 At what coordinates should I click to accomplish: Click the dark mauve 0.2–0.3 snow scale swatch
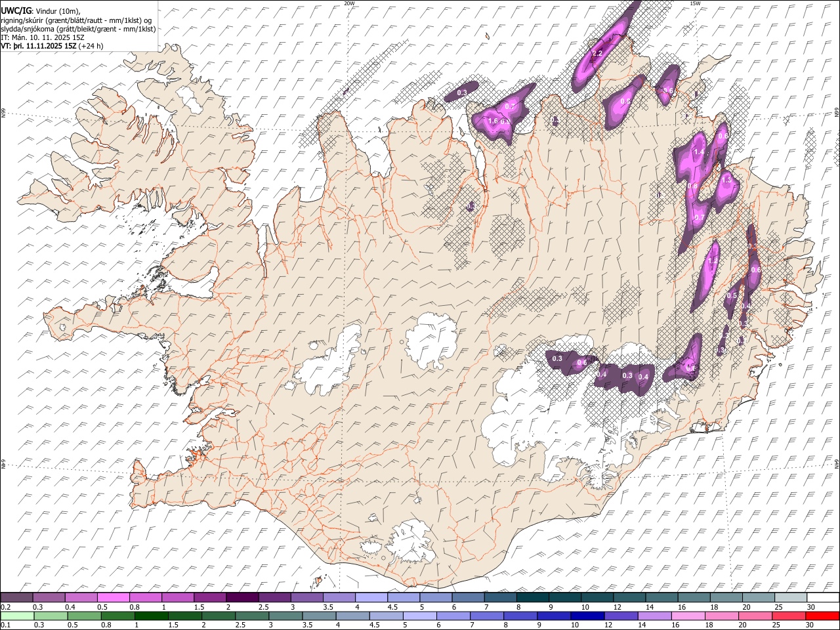(x=16, y=597)
